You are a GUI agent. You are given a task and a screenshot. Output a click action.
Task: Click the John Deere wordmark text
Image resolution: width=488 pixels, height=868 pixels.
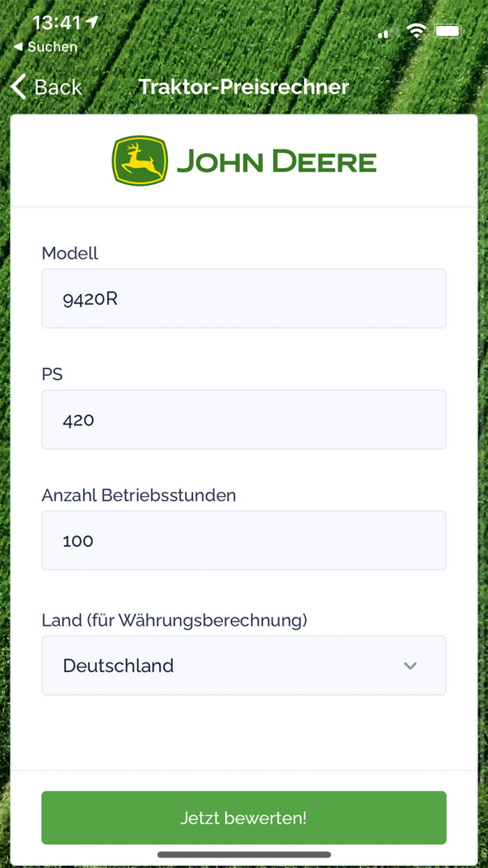pyautogui.click(x=276, y=162)
